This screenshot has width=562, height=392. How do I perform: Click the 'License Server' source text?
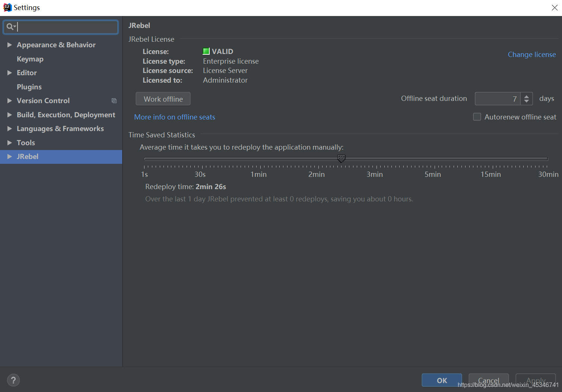(225, 70)
